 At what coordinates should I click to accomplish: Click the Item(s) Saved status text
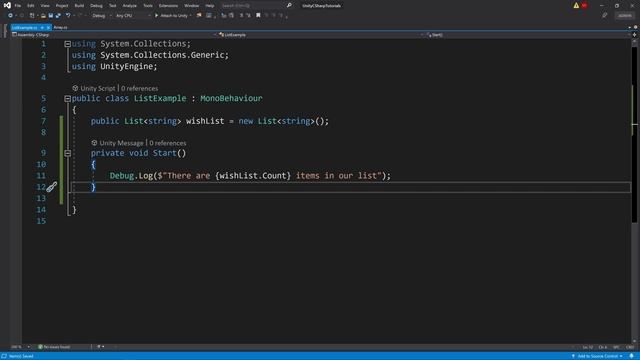click(21, 356)
